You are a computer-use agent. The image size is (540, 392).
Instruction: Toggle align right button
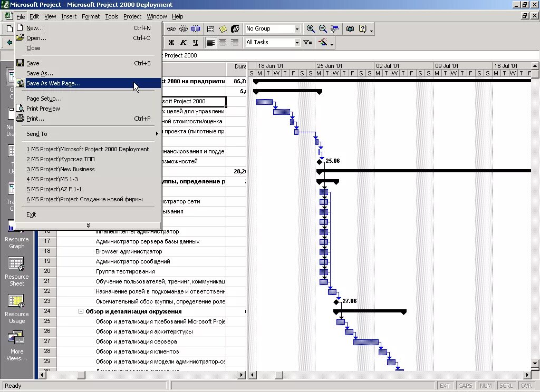pos(235,42)
